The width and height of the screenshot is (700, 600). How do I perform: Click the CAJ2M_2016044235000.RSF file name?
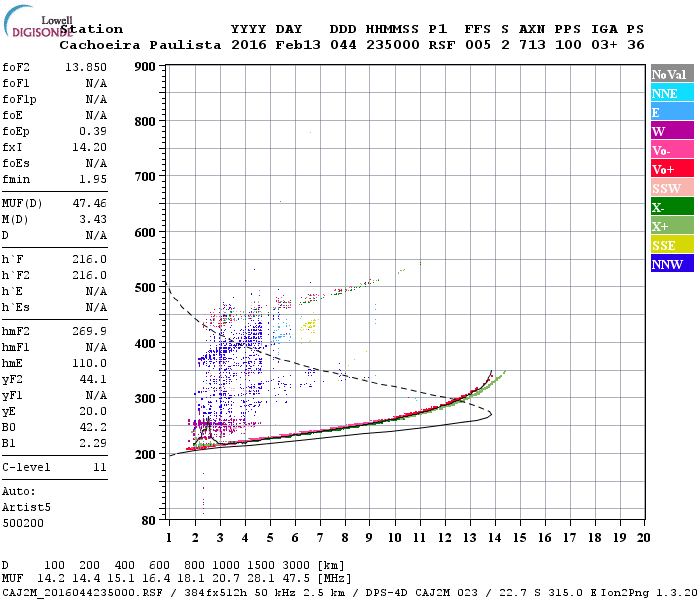pos(83,593)
